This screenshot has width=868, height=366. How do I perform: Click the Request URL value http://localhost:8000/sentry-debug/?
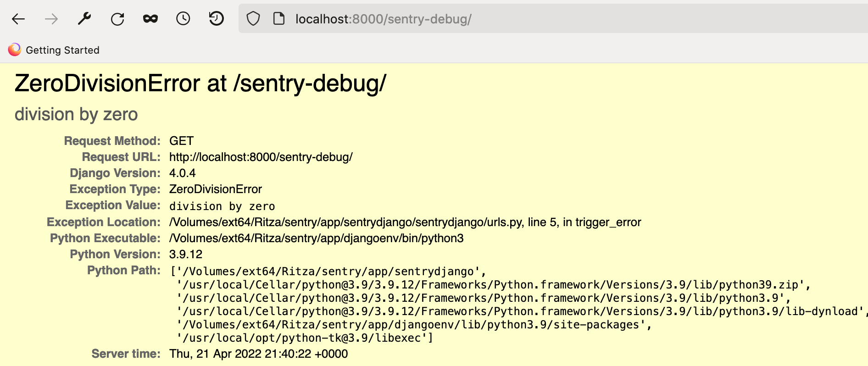[x=261, y=157]
